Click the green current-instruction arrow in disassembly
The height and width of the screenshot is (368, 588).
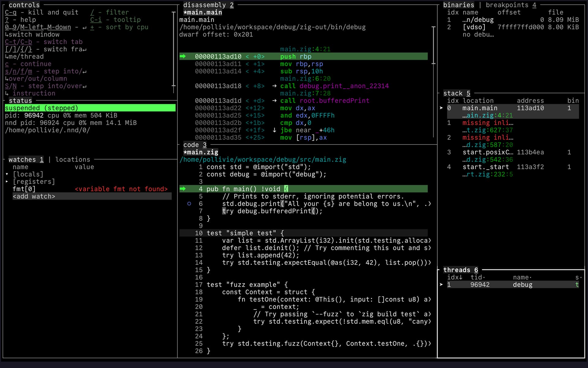tap(183, 56)
